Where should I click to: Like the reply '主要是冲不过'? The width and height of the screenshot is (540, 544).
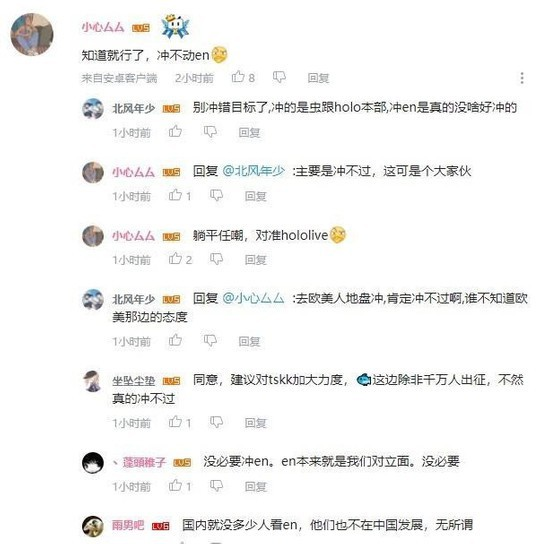tap(175, 195)
